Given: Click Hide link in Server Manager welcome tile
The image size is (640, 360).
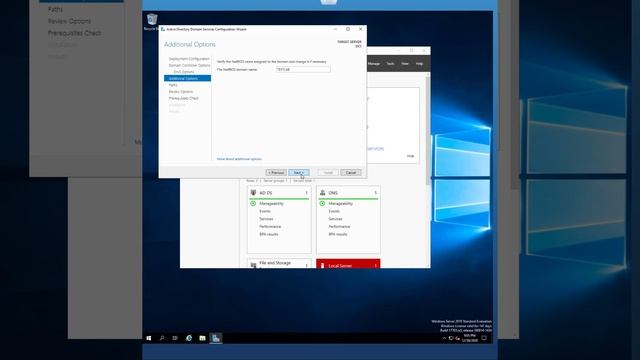Looking at the screenshot, I should click(x=410, y=156).
